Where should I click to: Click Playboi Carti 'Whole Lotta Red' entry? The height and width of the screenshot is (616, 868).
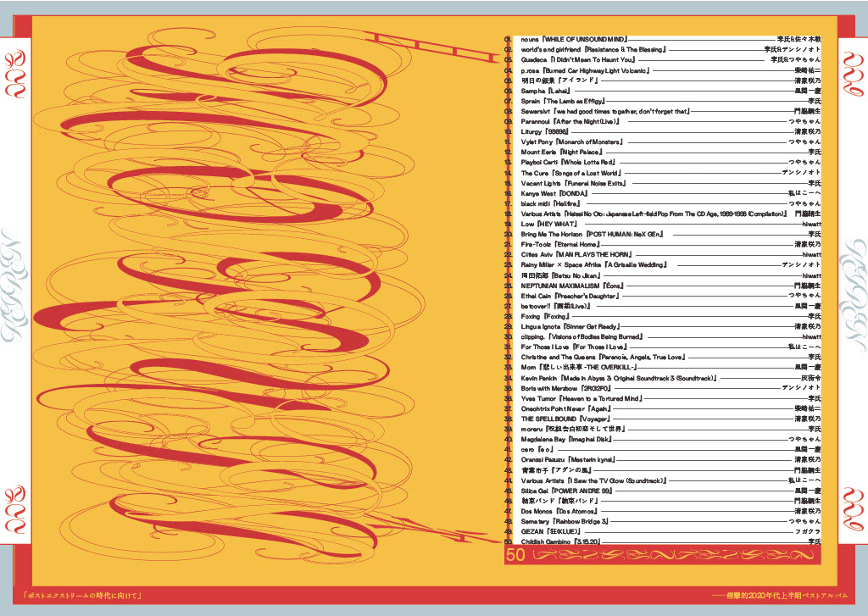[x=663, y=162]
